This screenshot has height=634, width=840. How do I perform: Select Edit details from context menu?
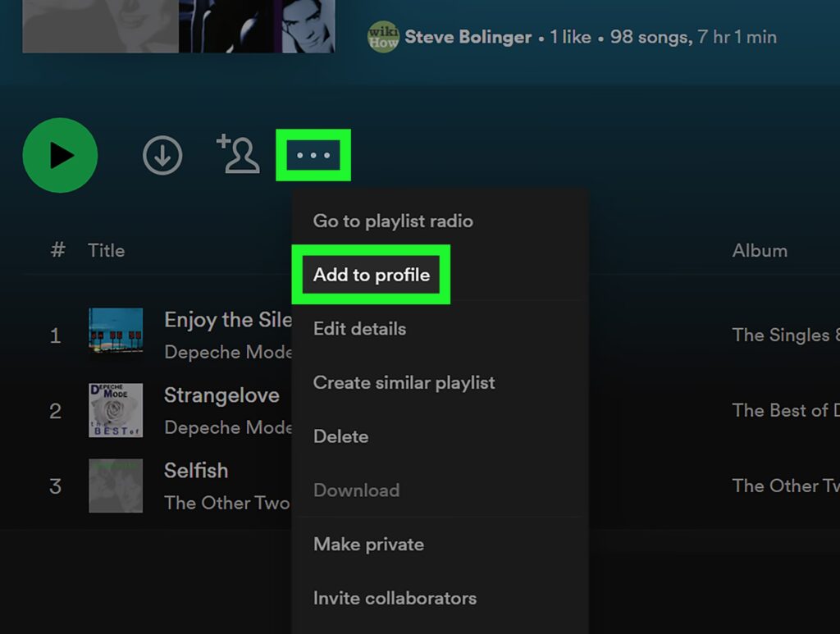359,329
